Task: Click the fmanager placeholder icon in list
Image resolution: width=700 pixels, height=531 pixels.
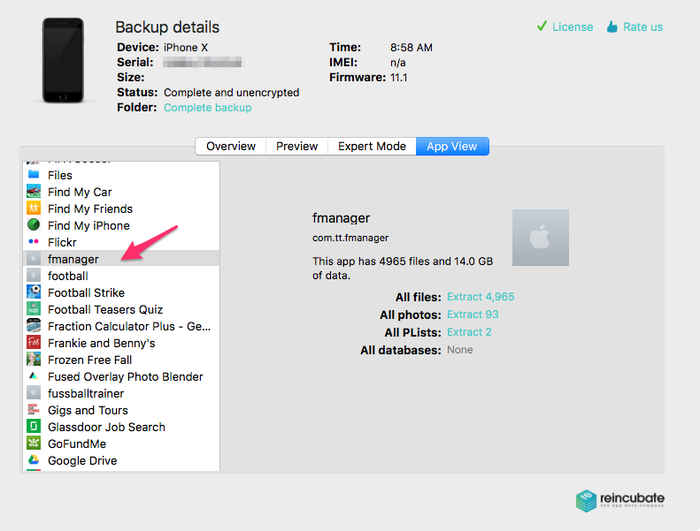Action: click(x=33, y=258)
